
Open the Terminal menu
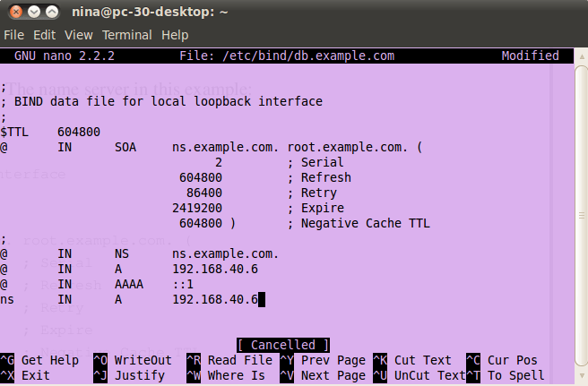(x=127, y=35)
